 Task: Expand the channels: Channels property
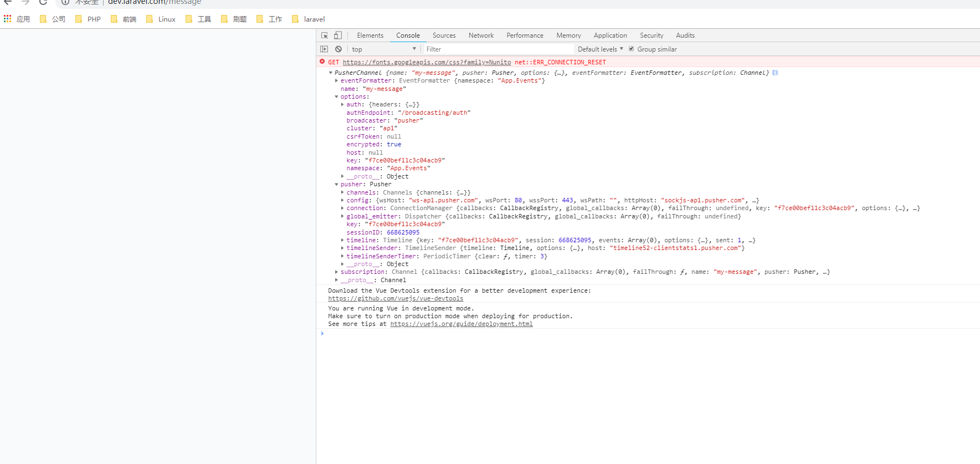342,192
